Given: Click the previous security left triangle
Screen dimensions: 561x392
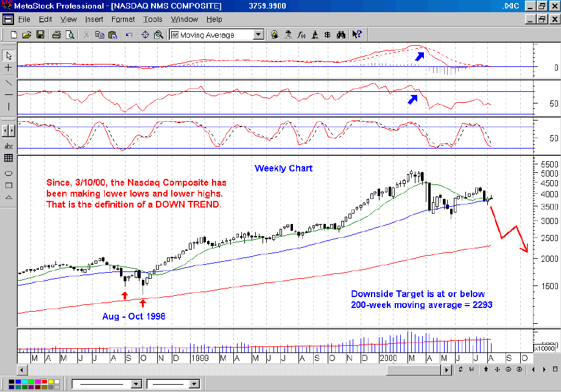Looking at the screenshot, I should pos(533,369).
